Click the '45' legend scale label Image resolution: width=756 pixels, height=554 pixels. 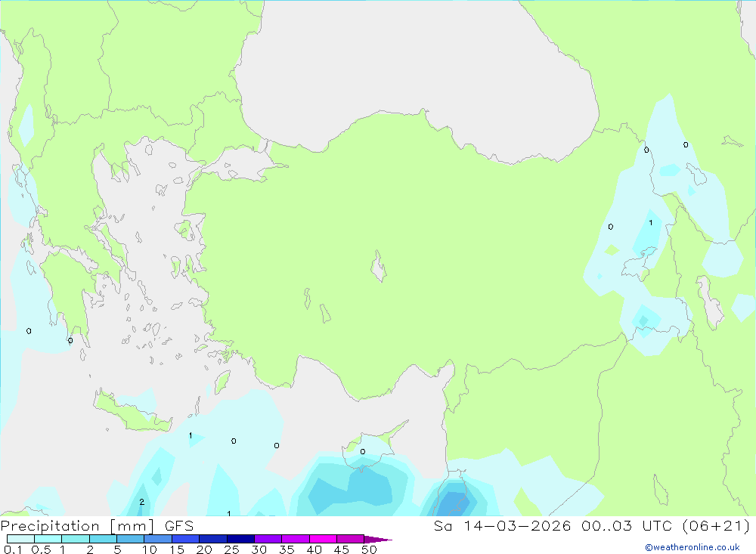tap(342, 549)
